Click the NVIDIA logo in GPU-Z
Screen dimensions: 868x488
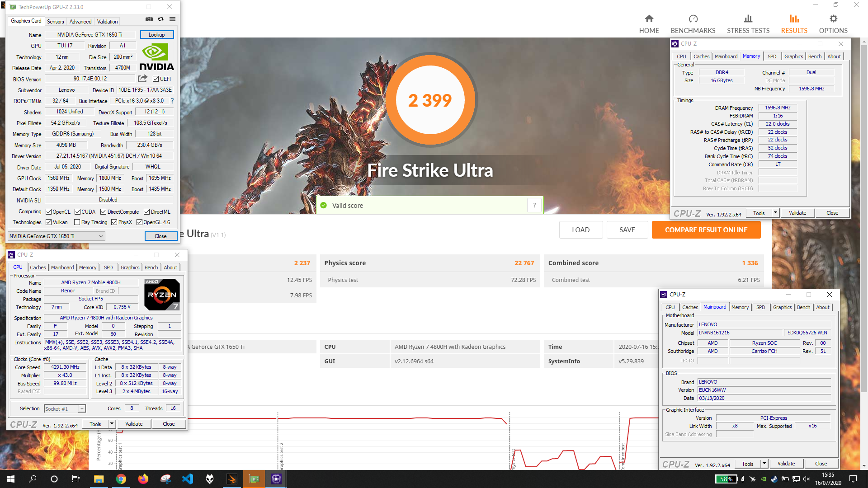(156, 57)
